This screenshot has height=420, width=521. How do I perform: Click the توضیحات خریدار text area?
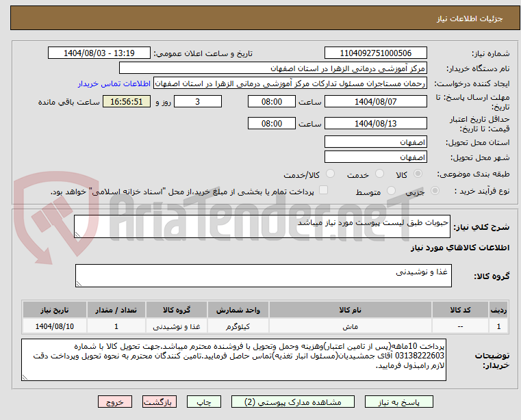[233, 360]
